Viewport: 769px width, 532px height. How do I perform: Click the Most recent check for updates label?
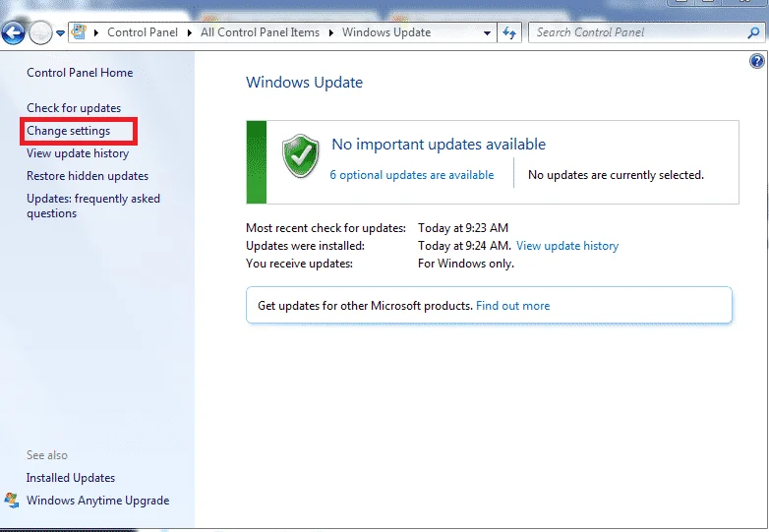(x=325, y=228)
